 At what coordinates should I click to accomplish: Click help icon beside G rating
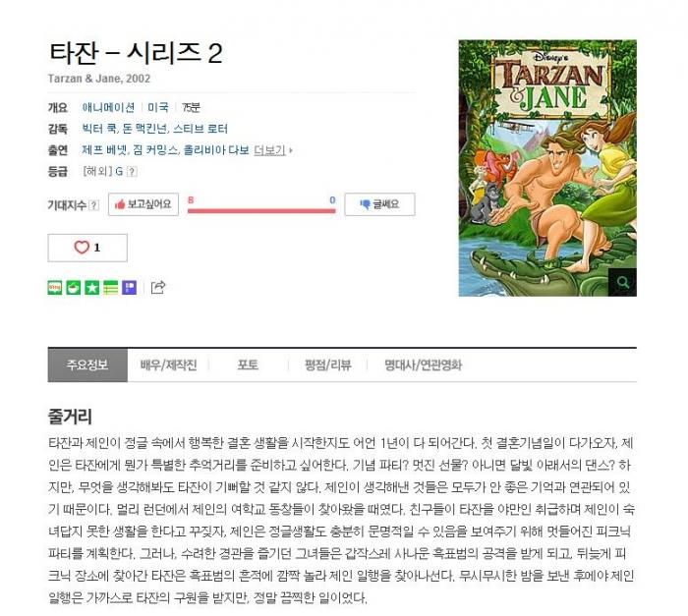click(132, 172)
